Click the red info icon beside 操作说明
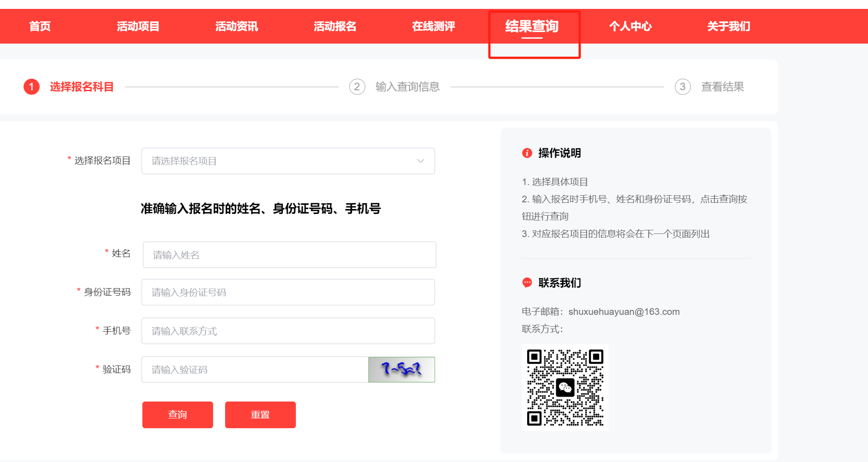Viewport: 868px width, 462px height. [x=527, y=153]
